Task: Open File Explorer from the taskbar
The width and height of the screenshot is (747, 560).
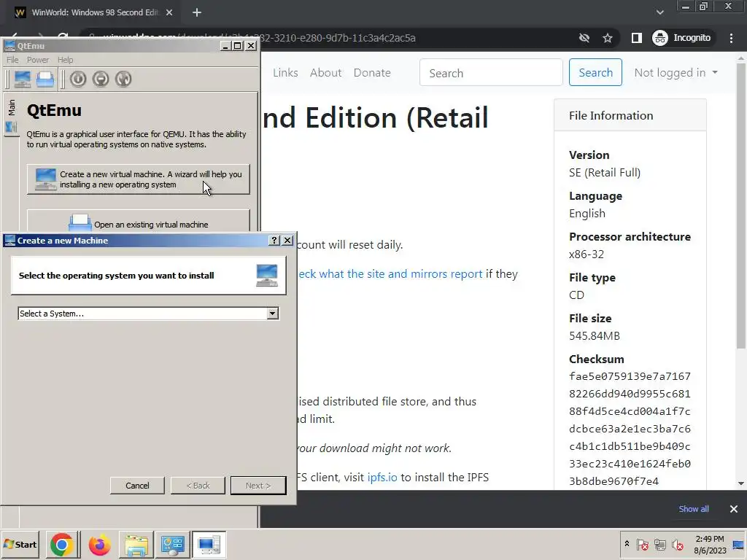Action: tap(136, 545)
